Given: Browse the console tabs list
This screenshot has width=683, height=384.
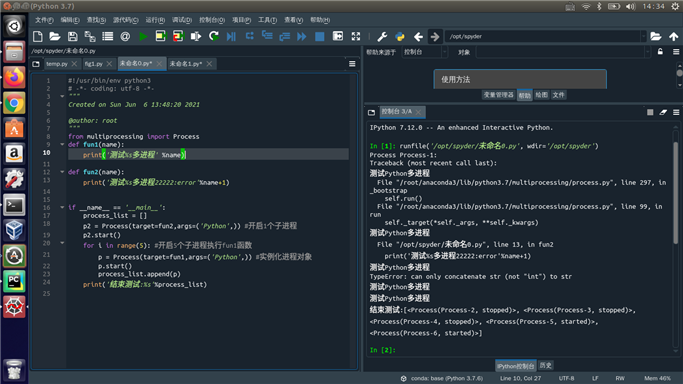Looking at the screenshot, I should coord(371,112).
